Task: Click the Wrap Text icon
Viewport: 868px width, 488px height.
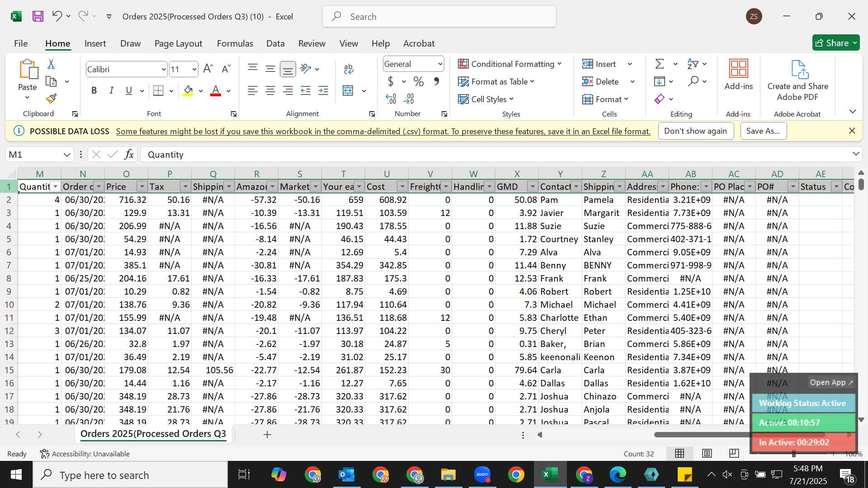Action: pos(349,69)
